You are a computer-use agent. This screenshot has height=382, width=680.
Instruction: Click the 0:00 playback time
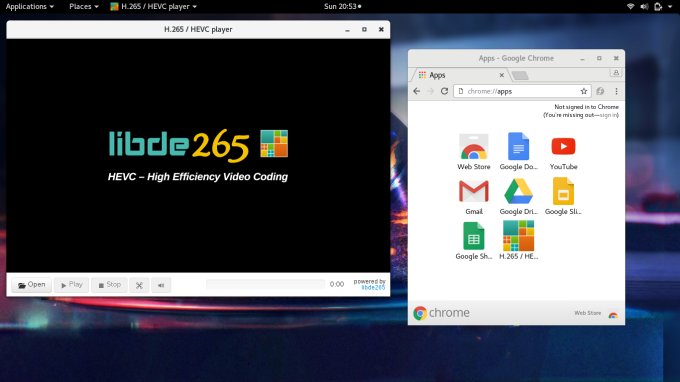coord(337,284)
